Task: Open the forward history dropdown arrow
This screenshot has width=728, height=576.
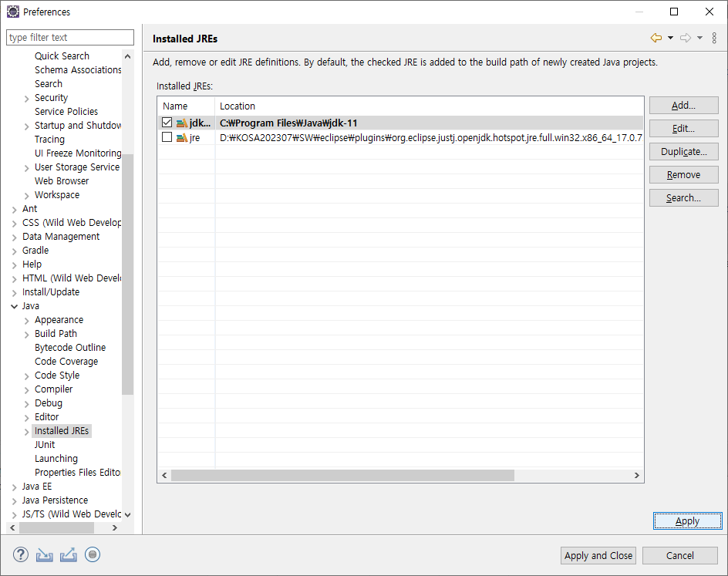Action: pos(699,38)
